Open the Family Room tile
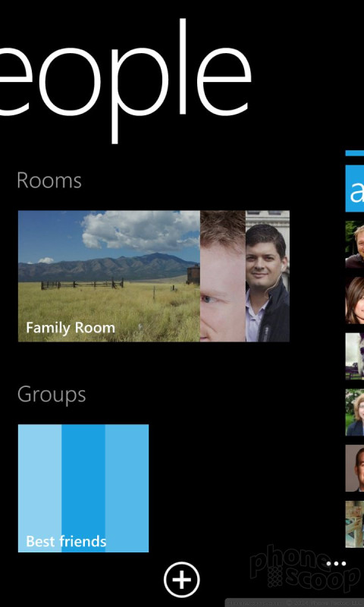 click(x=154, y=276)
